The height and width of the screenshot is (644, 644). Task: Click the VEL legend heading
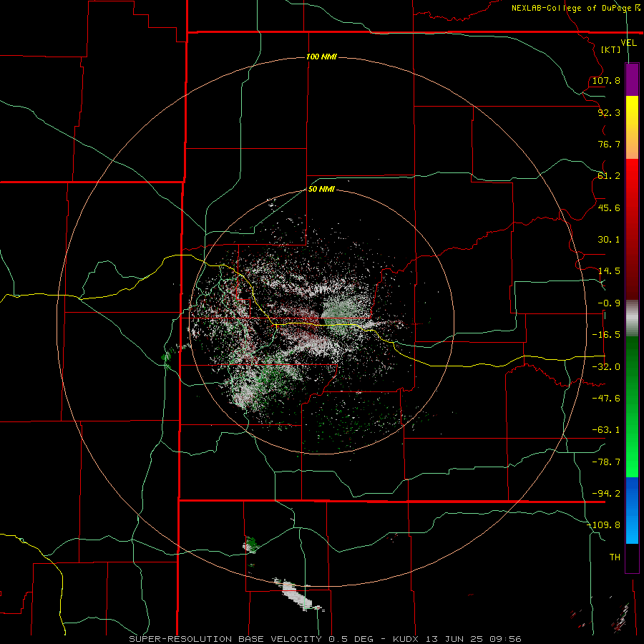coord(629,43)
